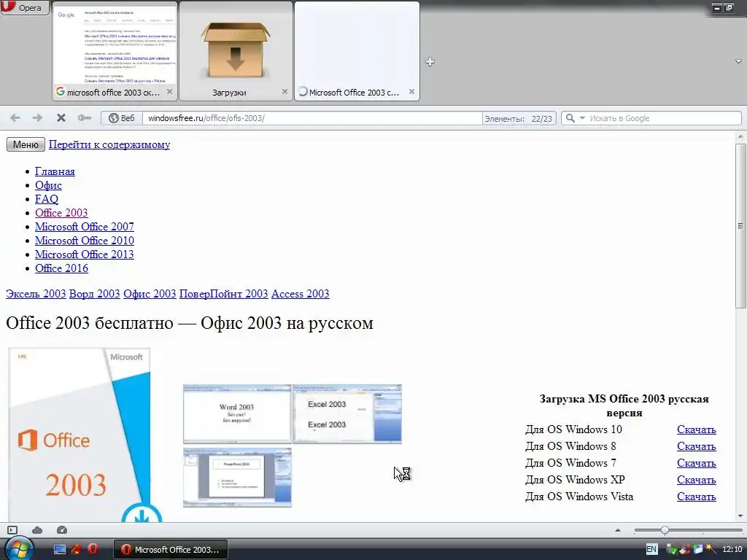Open the PowerPoint 2003 screenshot thumbnail
The image size is (747, 560).
(237, 478)
